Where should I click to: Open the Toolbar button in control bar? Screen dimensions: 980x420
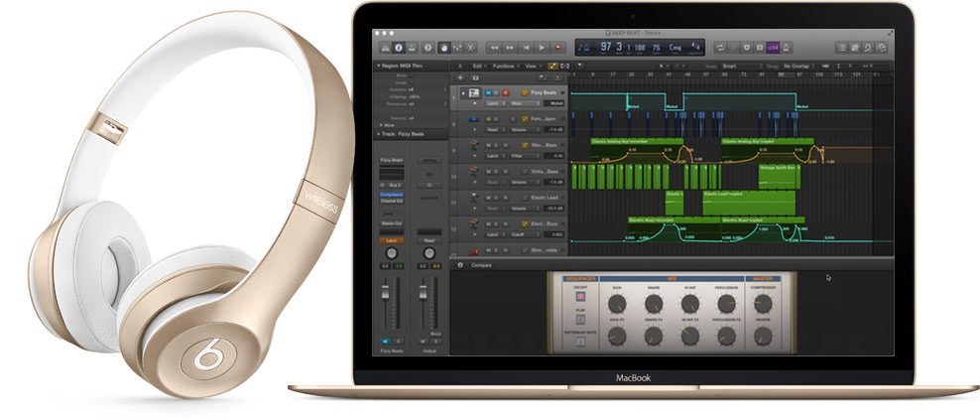[x=413, y=47]
